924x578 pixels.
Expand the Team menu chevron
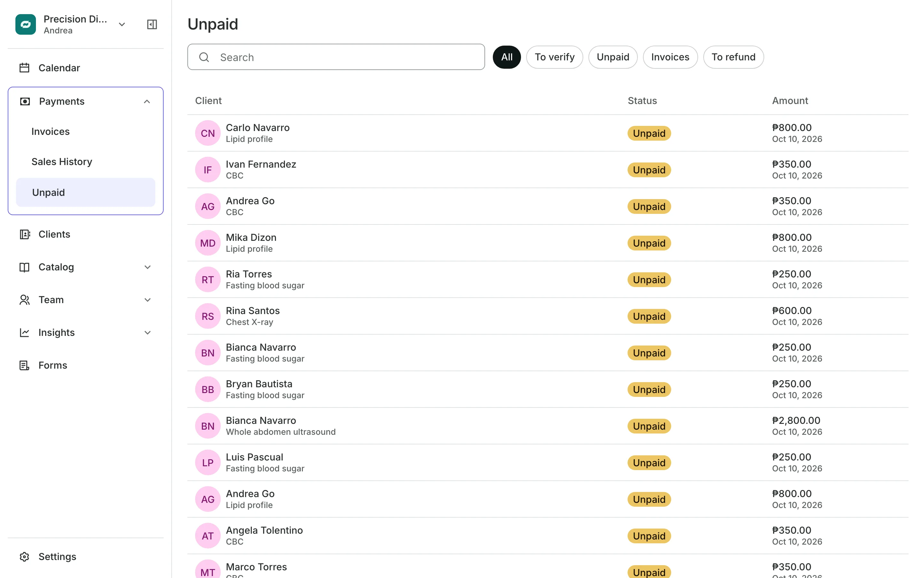click(x=148, y=300)
